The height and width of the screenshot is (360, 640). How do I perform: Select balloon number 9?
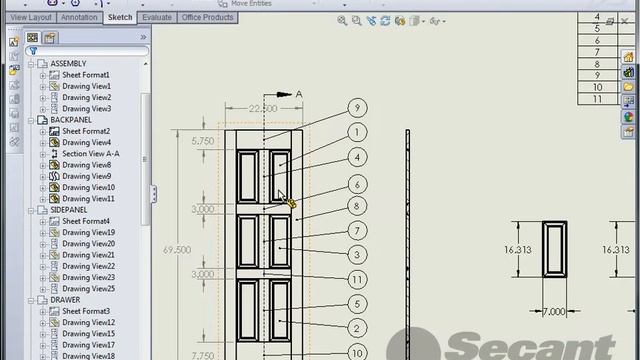[x=357, y=108]
